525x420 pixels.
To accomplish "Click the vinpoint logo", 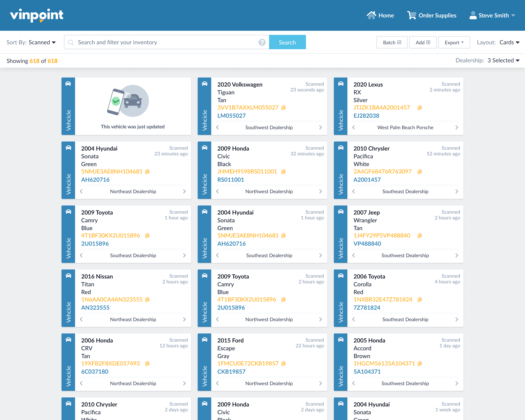I will pyautogui.click(x=37, y=15).
